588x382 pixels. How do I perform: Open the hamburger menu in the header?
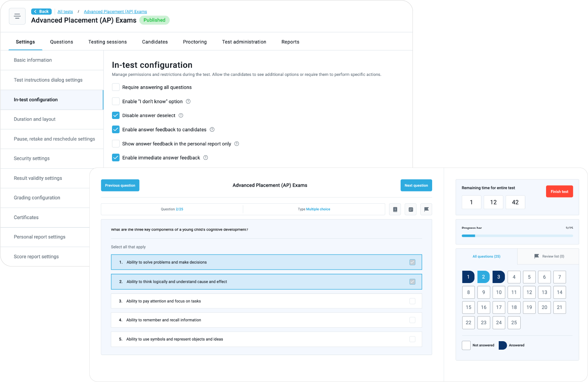(17, 16)
